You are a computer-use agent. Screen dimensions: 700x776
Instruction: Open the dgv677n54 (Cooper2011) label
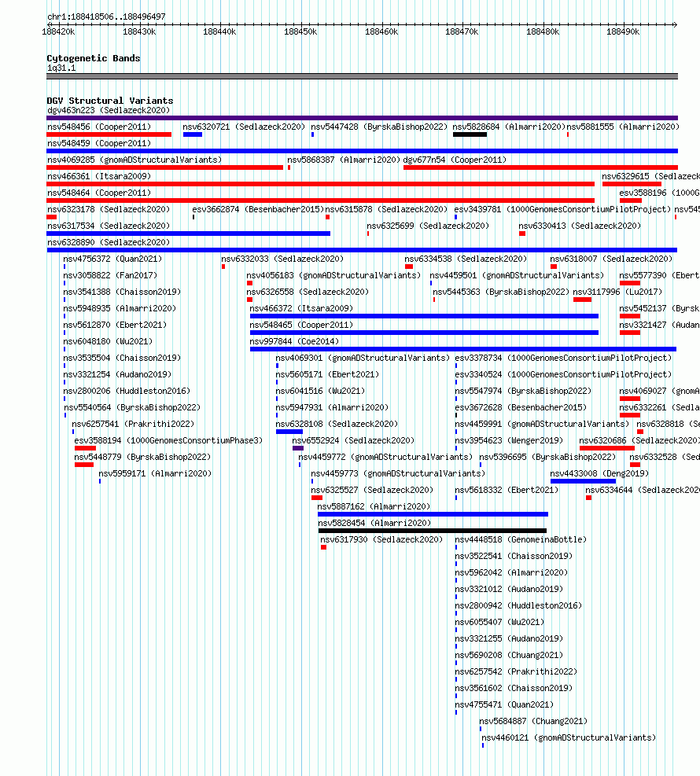[455, 160]
